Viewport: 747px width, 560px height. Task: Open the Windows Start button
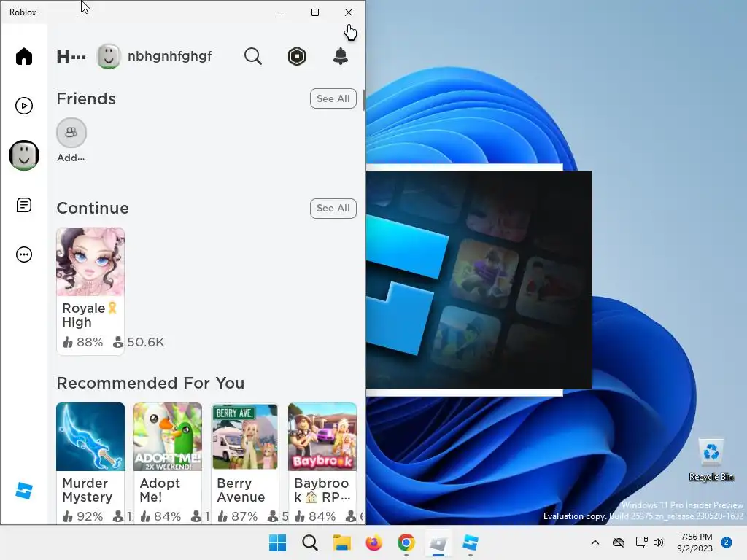click(277, 542)
